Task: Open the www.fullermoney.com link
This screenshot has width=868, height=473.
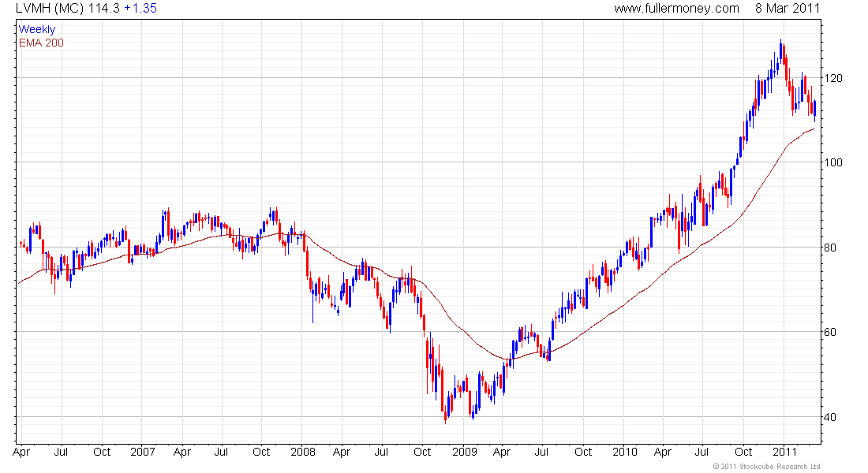Action: click(676, 9)
